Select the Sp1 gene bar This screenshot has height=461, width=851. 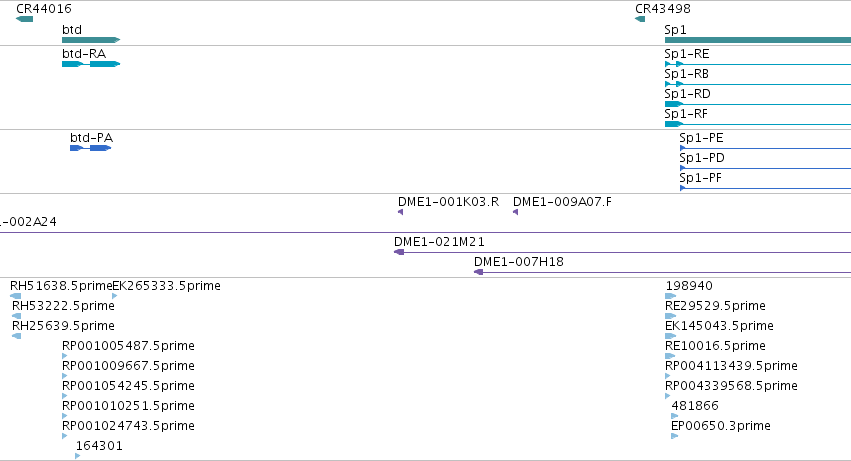pyautogui.click(x=758, y=40)
